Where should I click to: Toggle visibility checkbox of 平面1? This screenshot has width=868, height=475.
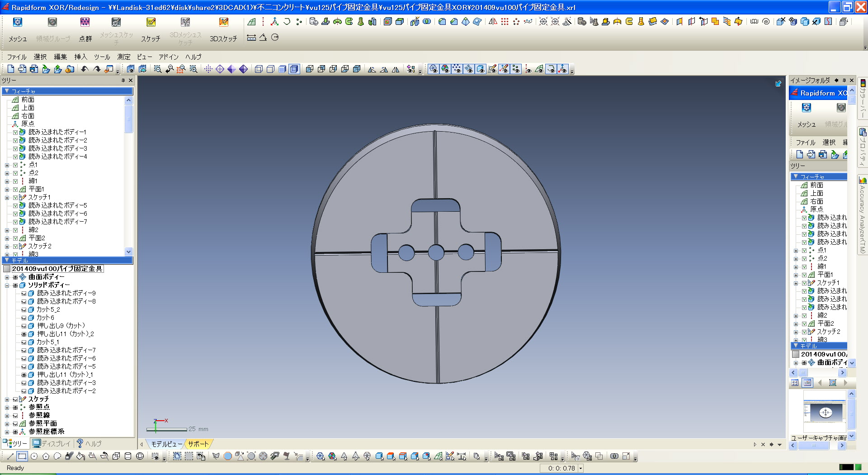coord(15,190)
